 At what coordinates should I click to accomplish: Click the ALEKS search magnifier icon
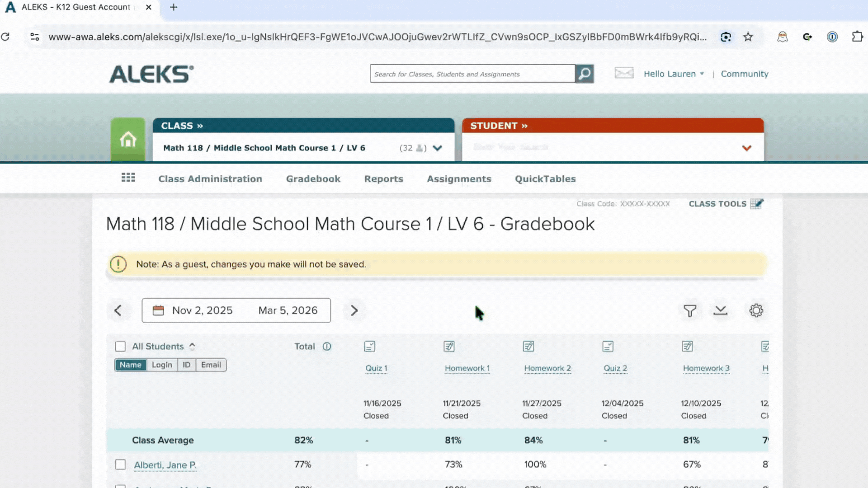[585, 74]
